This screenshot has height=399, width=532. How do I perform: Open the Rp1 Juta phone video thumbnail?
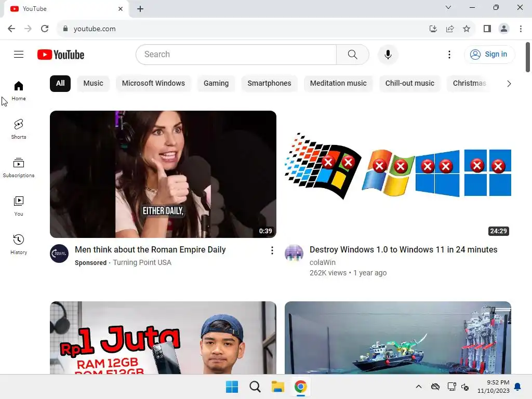coord(163,338)
